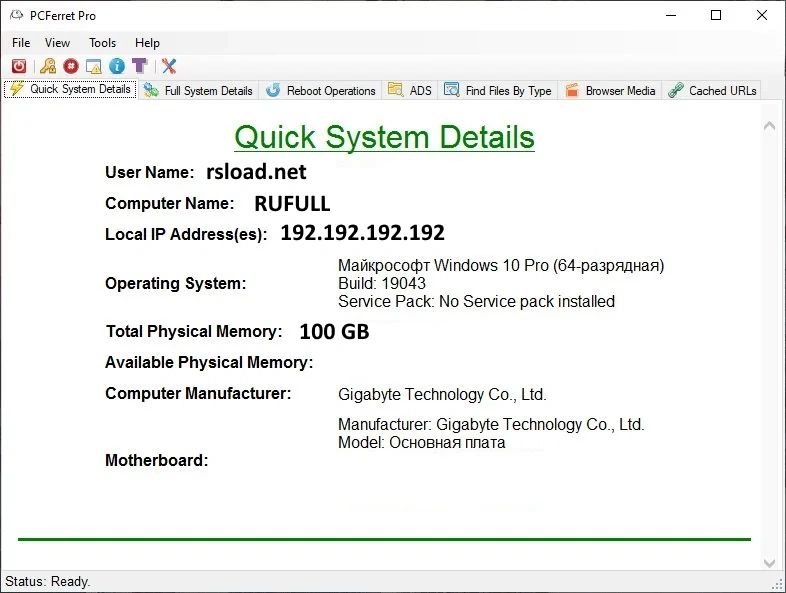Click the Computer Manufacturer label
This screenshot has width=786, height=593.
coord(198,393)
